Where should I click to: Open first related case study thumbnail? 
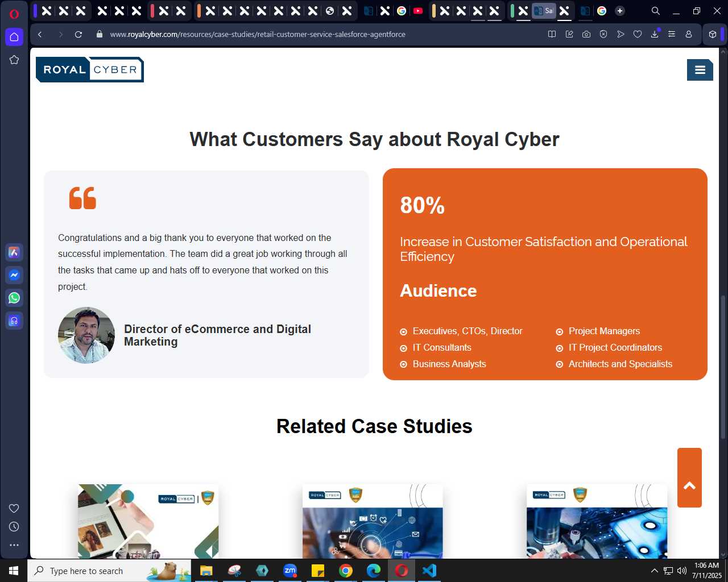click(x=148, y=521)
